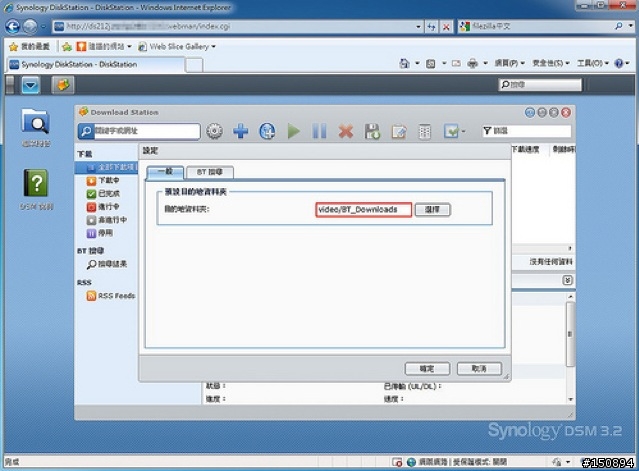Select 全部下載項目 in the sidebar

107,167
